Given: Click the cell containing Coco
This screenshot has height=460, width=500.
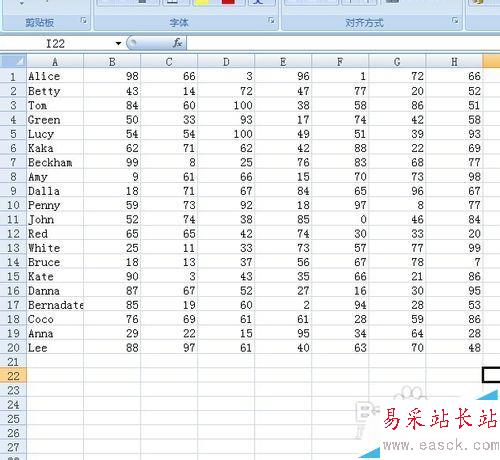Looking at the screenshot, I should pyautogui.click(x=55, y=319).
